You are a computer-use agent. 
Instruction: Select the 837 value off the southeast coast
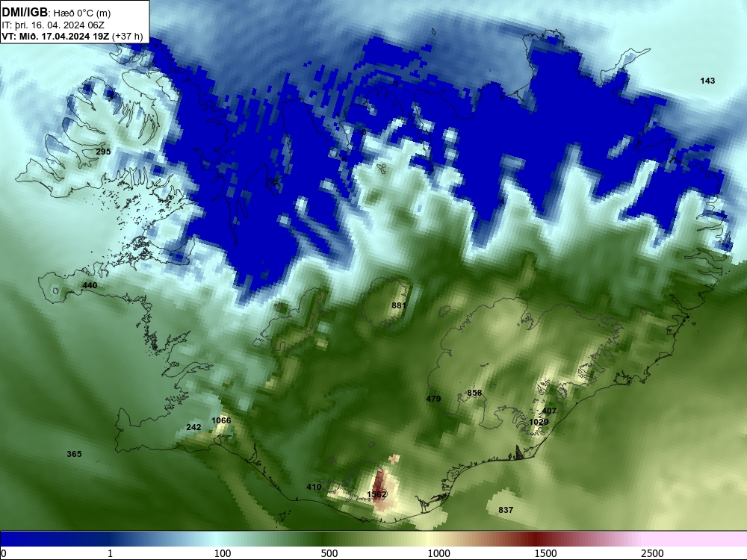pos(506,510)
